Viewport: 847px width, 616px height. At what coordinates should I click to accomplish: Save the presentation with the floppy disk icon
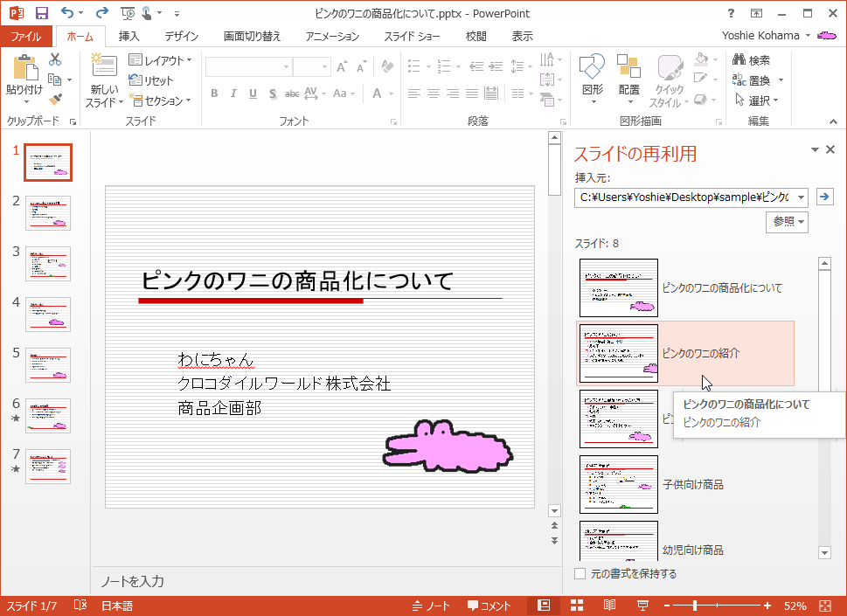click(x=42, y=13)
